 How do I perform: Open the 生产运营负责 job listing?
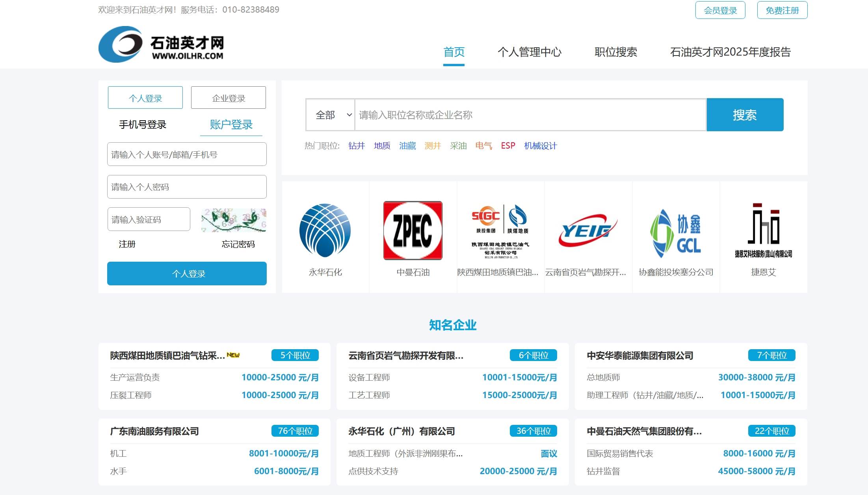pyautogui.click(x=135, y=377)
